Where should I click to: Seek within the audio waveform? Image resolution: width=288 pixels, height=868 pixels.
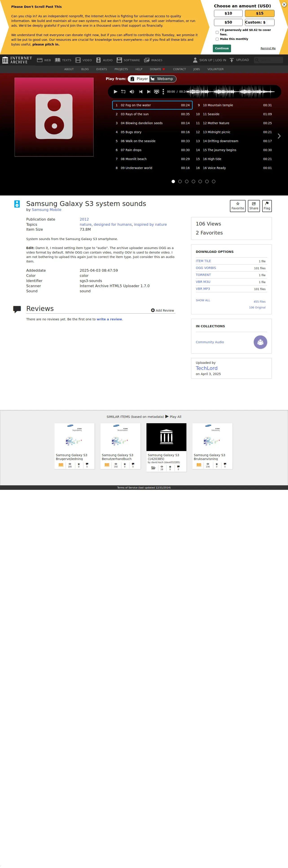[x=231, y=92]
